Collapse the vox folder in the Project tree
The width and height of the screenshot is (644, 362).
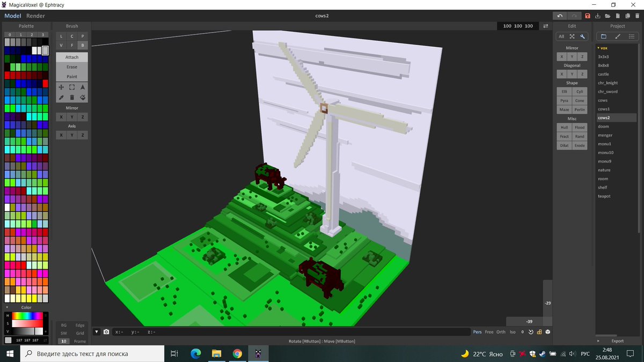(598, 48)
